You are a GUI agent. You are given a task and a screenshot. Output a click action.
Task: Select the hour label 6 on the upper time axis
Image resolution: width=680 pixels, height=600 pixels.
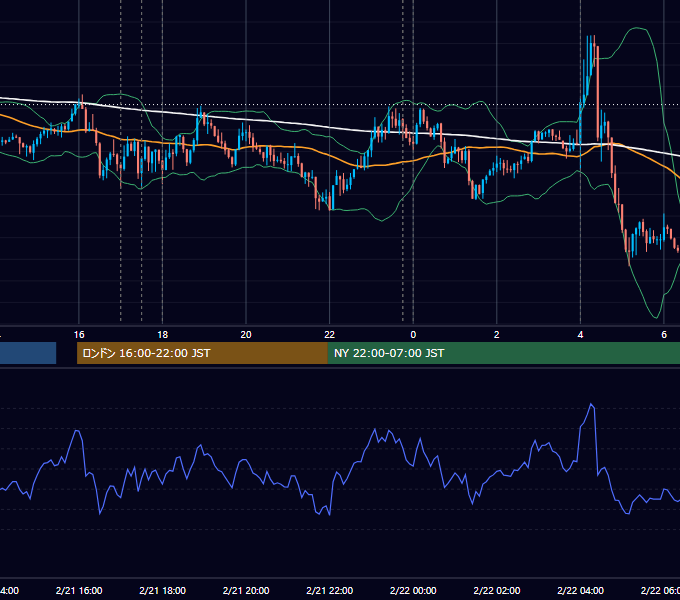(664, 335)
